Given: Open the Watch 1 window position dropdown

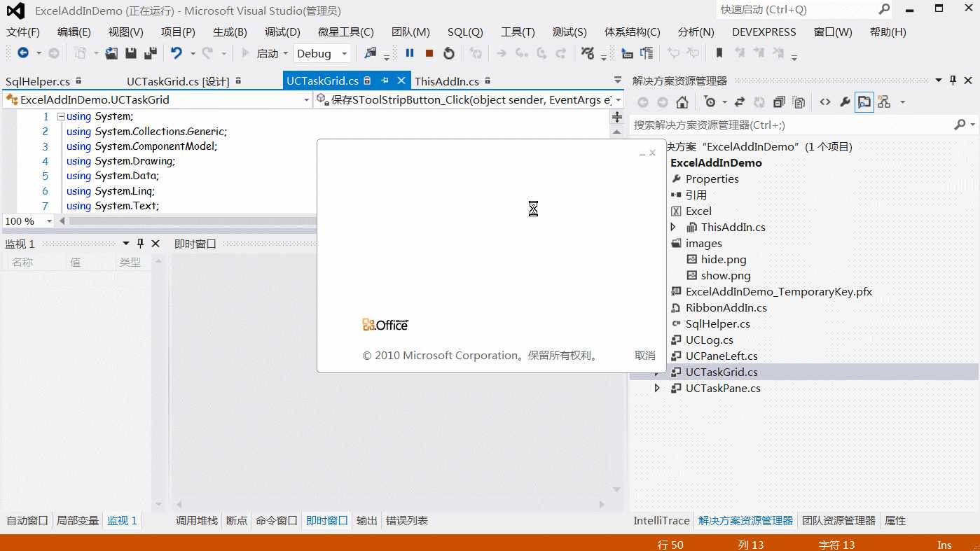Looking at the screenshot, I should 126,244.
